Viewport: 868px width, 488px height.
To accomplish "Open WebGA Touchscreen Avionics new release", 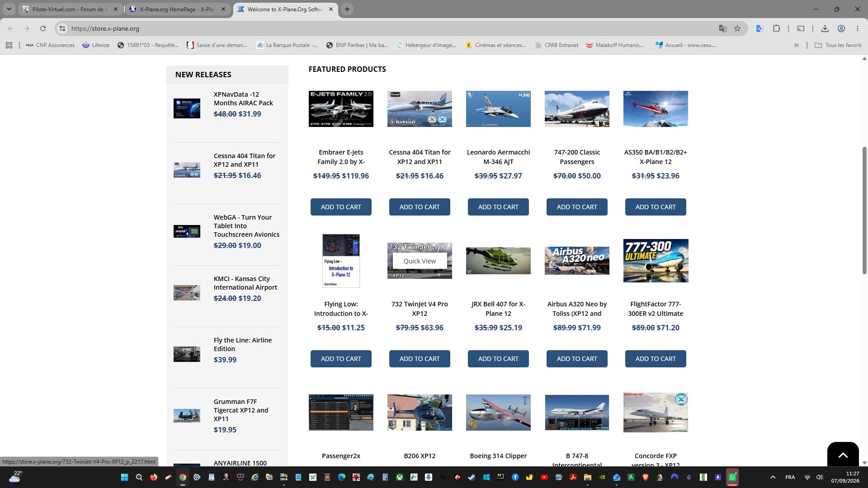I will (x=246, y=226).
